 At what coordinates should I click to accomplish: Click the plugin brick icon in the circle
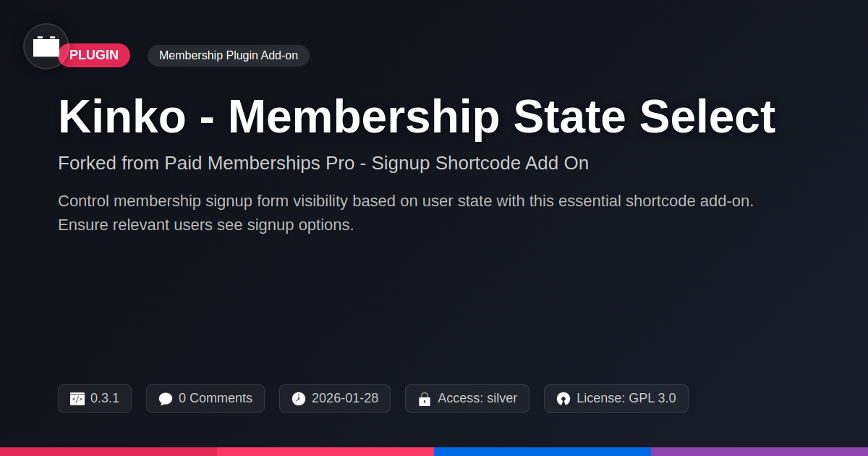tap(46, 46)
